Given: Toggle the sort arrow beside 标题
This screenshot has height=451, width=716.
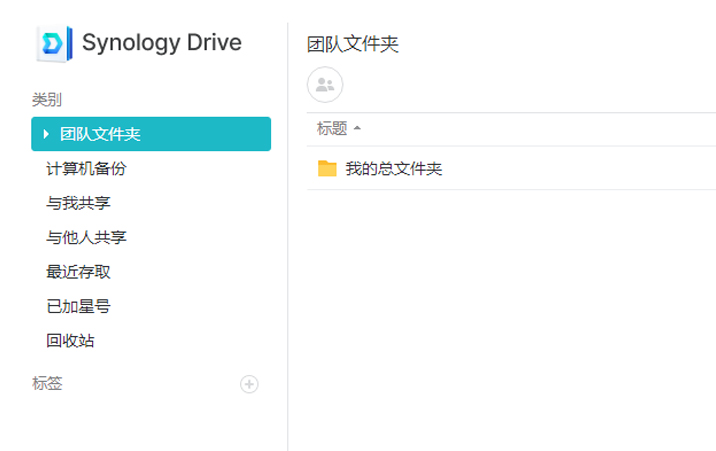Looking at the screenshot, I should coord(357,128).
